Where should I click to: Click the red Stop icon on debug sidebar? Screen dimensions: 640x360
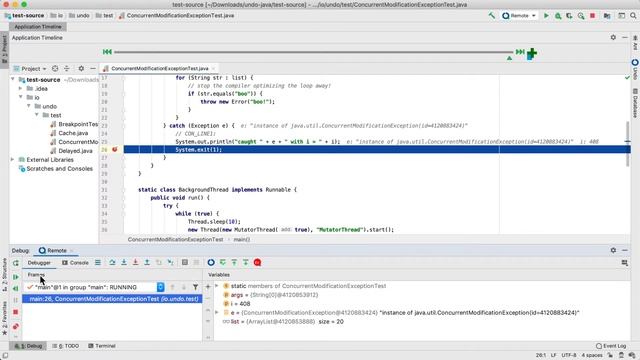click(x=16, y=312)
